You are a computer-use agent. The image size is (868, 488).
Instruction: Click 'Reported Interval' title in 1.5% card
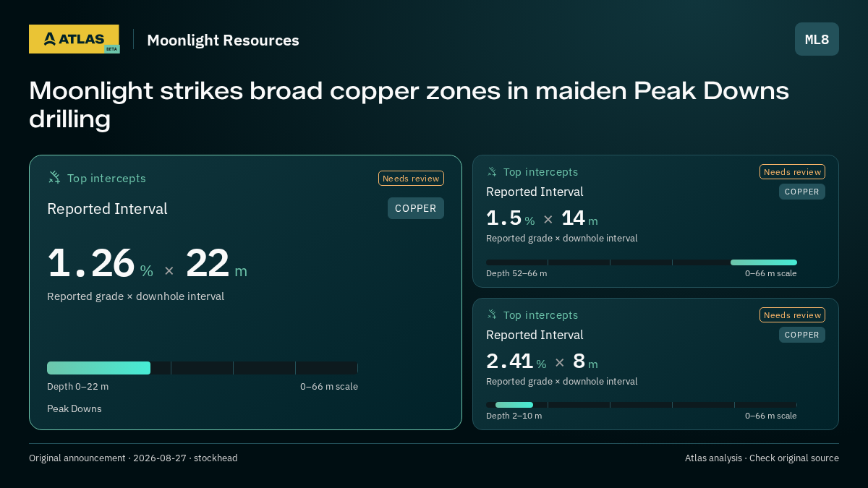535,192
